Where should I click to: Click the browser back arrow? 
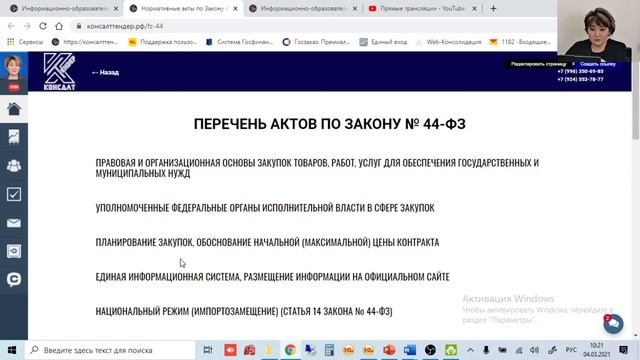[11, 26]
